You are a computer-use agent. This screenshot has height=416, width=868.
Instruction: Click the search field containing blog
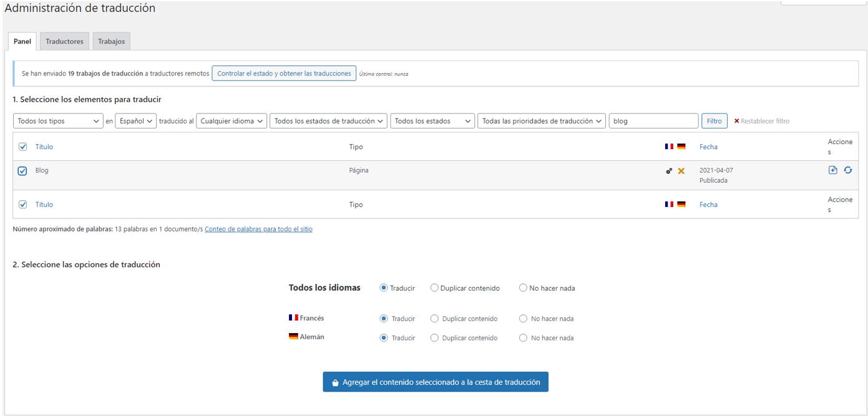point(653,121)
